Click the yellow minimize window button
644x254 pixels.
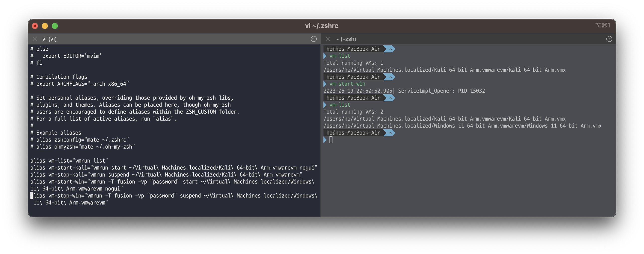click(x=45, y=26)
